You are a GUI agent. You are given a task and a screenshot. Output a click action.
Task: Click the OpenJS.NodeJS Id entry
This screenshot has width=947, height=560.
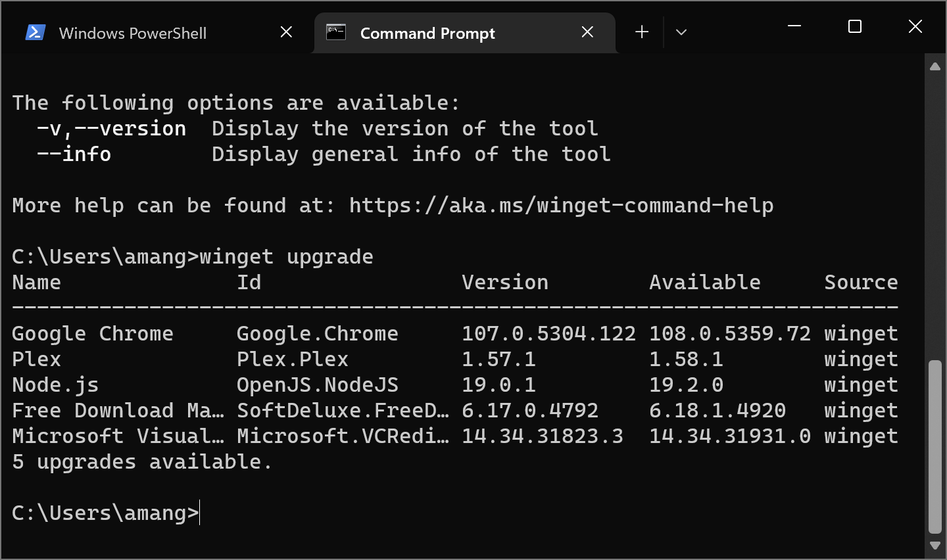pos(317,385)
